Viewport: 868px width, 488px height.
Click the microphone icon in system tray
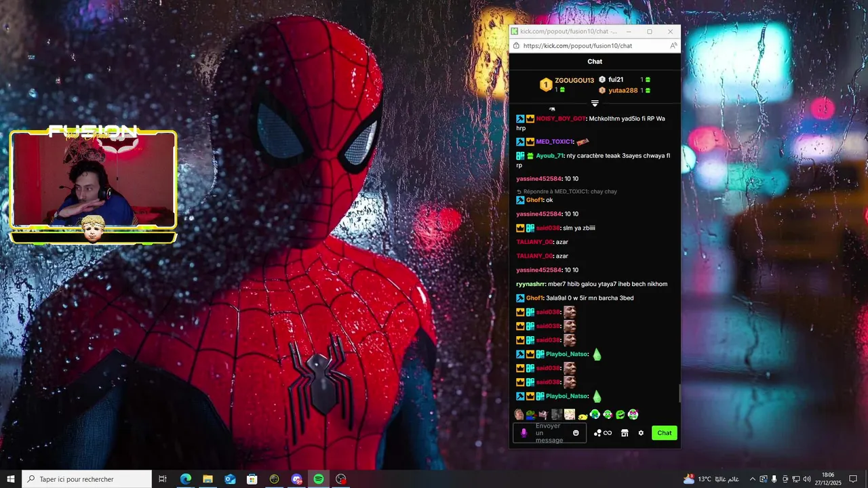tap(774, 479)
